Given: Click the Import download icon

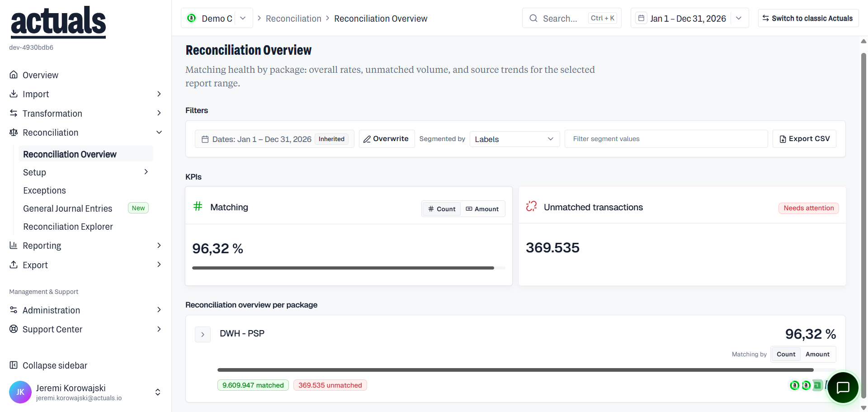Looking at the screenshot, I should tap(14, 94).
